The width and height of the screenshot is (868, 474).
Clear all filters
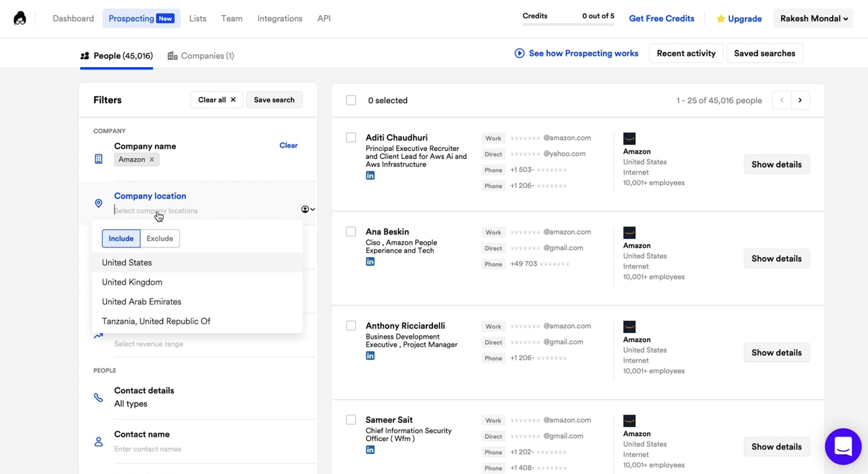(217, 100)
